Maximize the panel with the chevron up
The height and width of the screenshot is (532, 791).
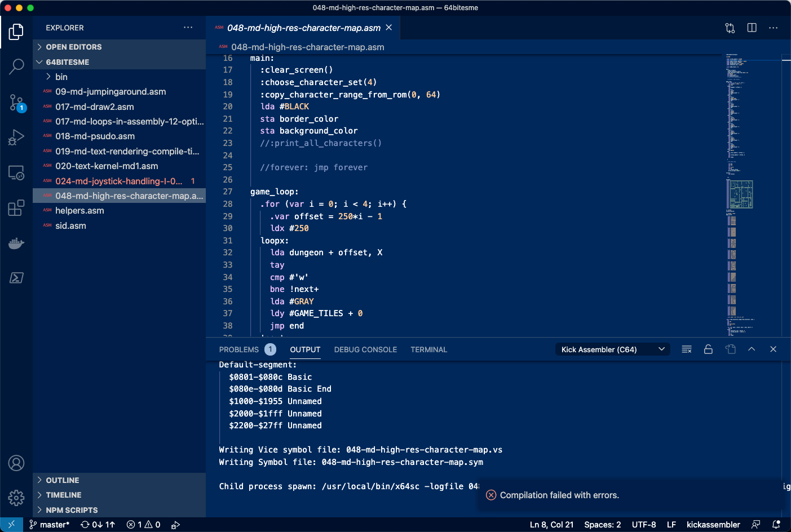(x=752, y=349)
